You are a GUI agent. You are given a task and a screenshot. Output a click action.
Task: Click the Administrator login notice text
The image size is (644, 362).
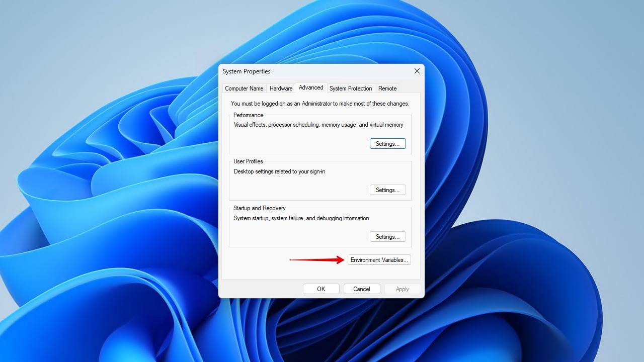pyautogui.click(x=320, y=104)
